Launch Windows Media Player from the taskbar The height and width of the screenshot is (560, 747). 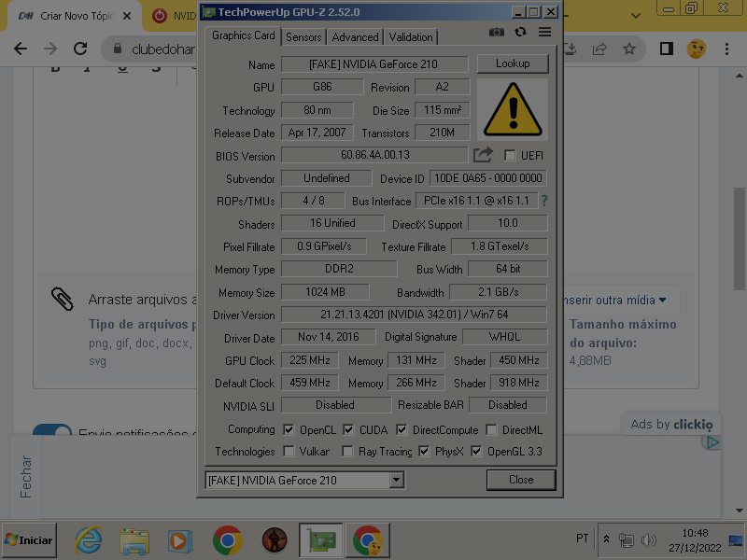(180, 540)
